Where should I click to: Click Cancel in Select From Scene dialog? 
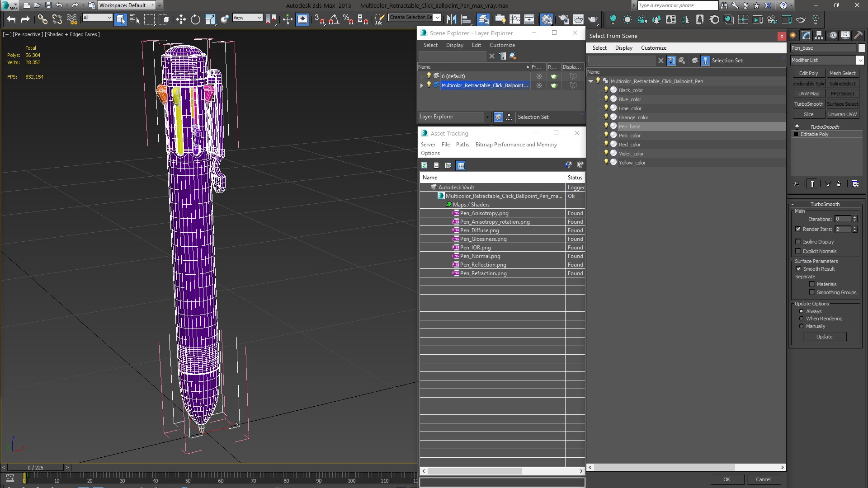point(763,479)
